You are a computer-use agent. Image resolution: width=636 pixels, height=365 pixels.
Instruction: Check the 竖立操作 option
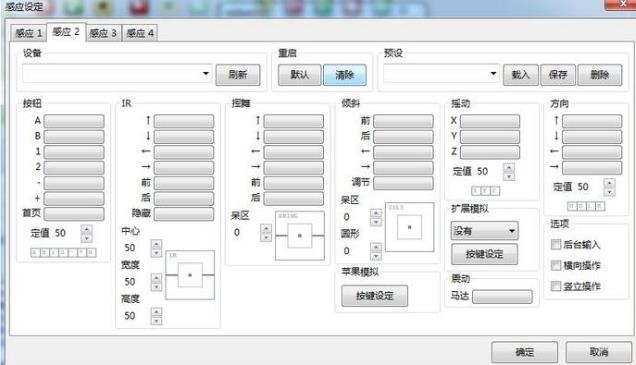tap(556, 286)
